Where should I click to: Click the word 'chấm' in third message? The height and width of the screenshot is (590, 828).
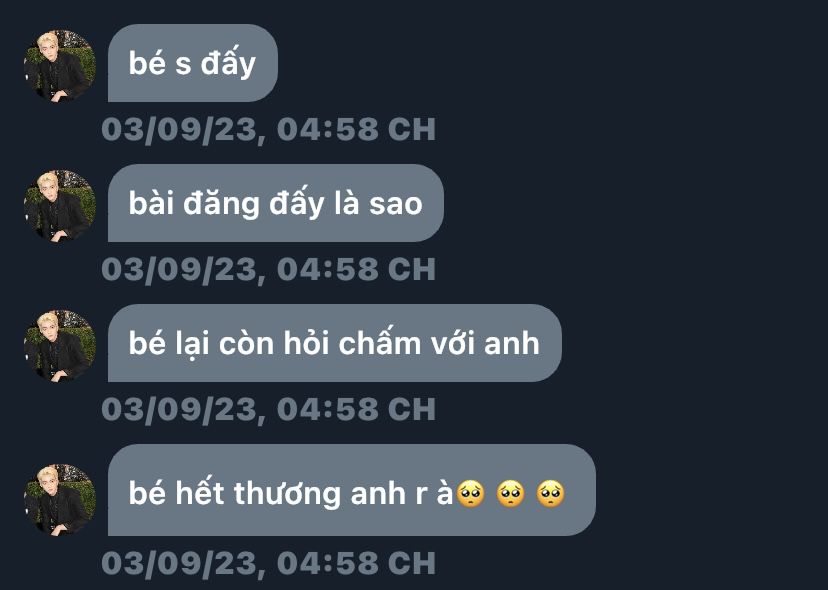pyautogui.click(x=379, y=344)
